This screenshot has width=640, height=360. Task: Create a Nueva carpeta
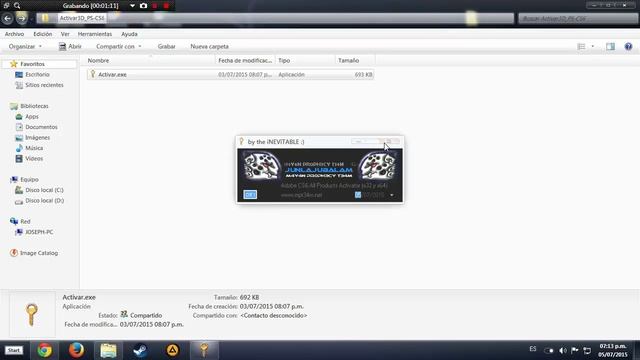(x=209, y=47)
